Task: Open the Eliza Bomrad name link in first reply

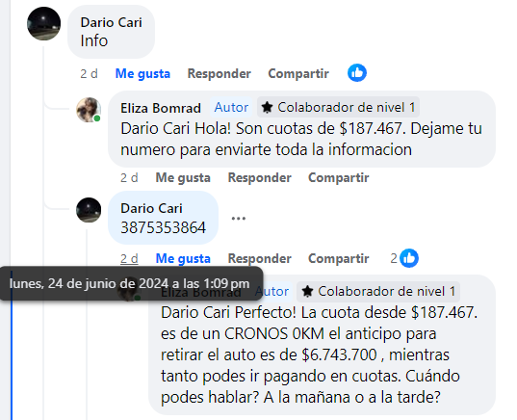Action: 161,108
